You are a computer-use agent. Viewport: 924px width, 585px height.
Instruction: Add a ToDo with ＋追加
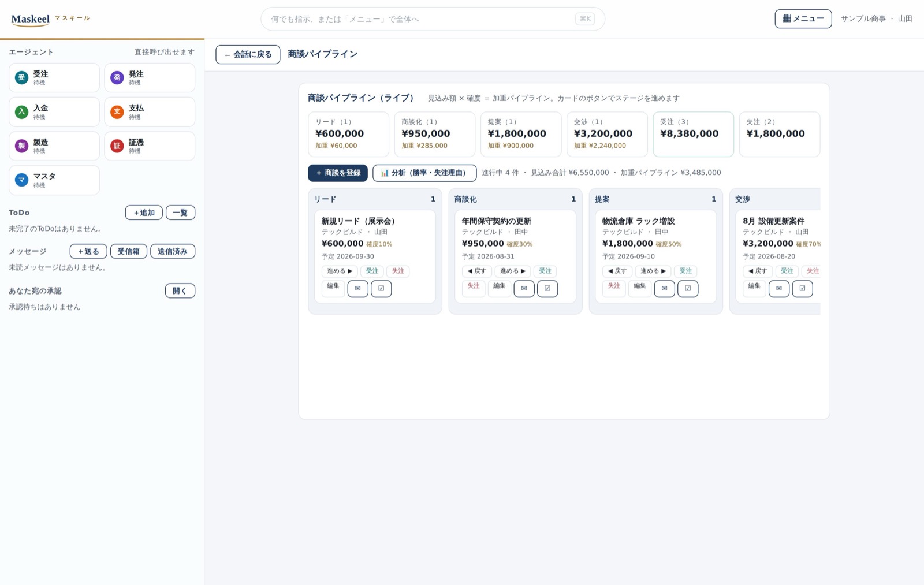click(x=144, y=213)
